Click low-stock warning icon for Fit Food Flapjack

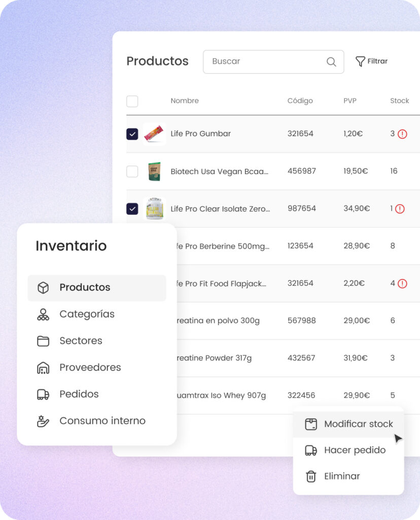coord(402,283)
